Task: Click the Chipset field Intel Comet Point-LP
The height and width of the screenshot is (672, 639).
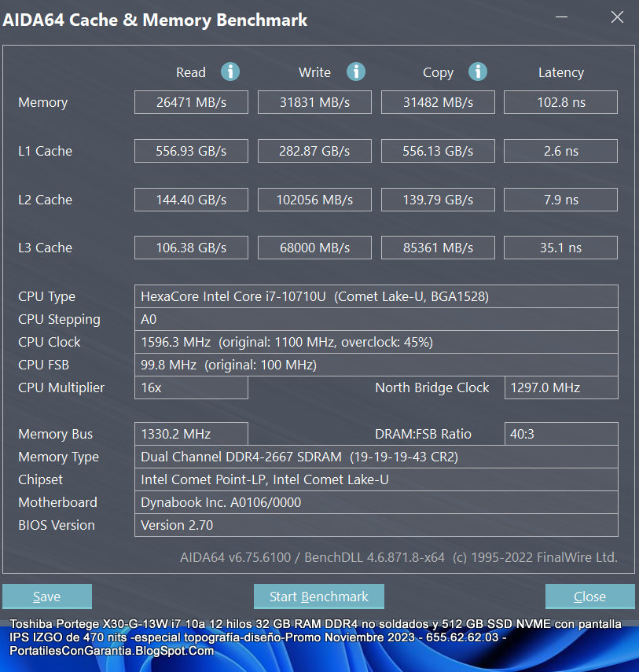Action: [376, 479]
